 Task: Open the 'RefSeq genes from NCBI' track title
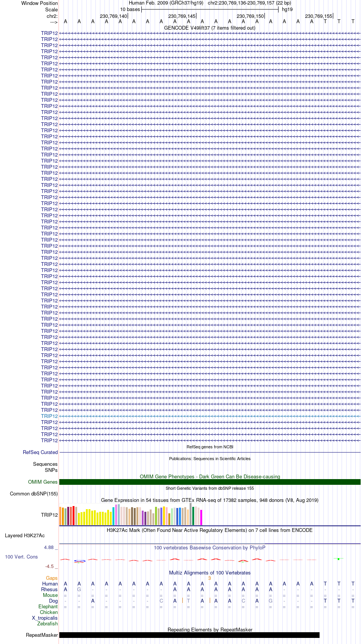click(210, 447)
